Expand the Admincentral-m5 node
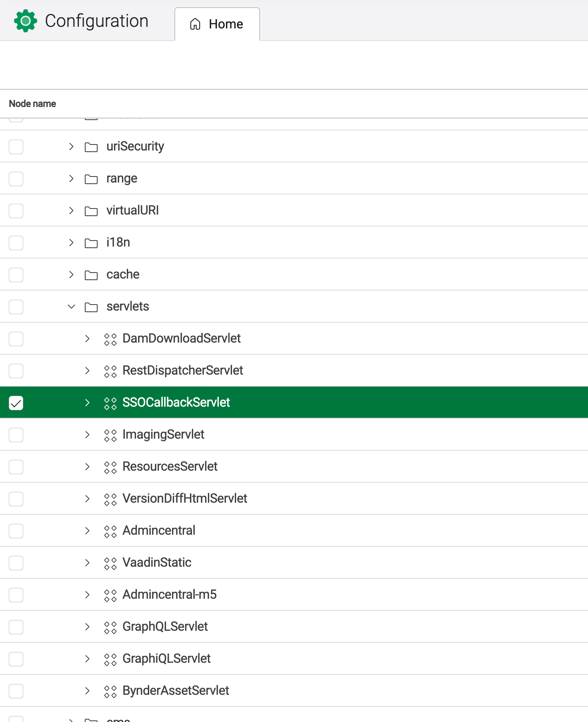 87,595
